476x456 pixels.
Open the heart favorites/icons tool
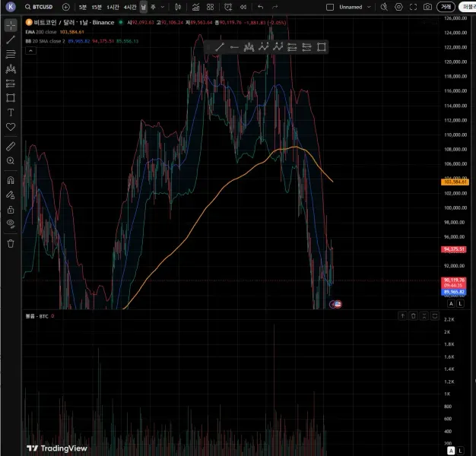(11, 127)
